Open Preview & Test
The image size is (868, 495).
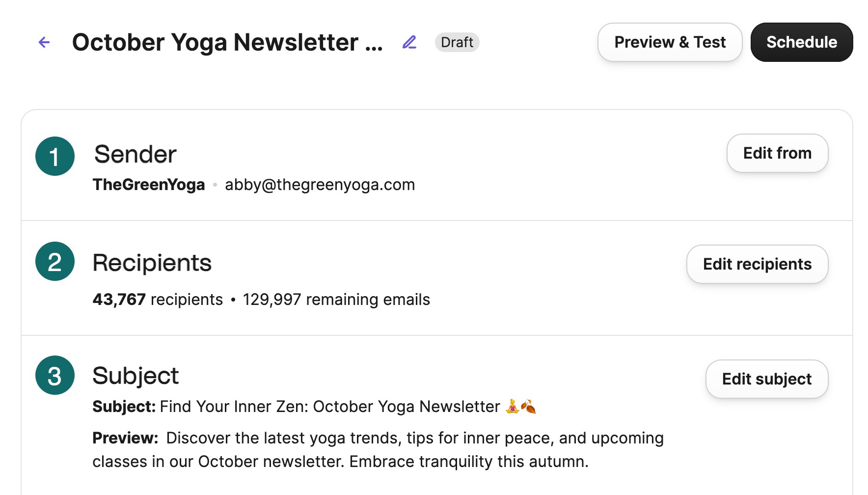tap(670, 42)
